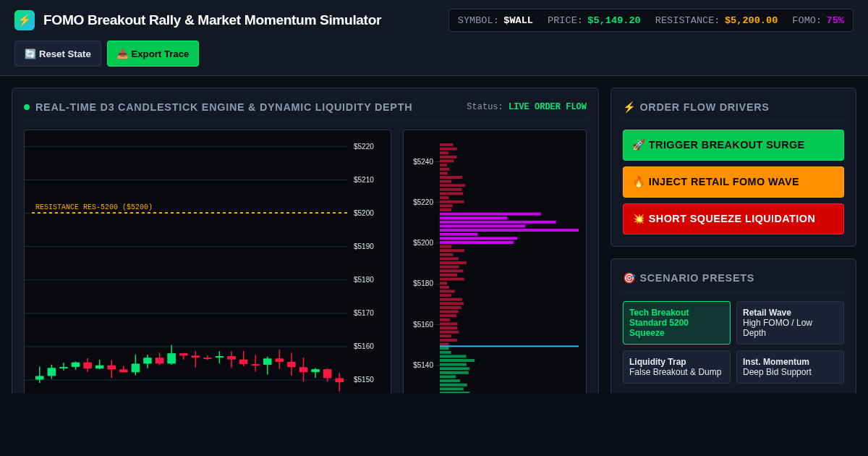This screenshot has height=456, width=868.
Task: Click the $5220 candlestick axis label
Action: pyautogui.click(x=364, y=147)
